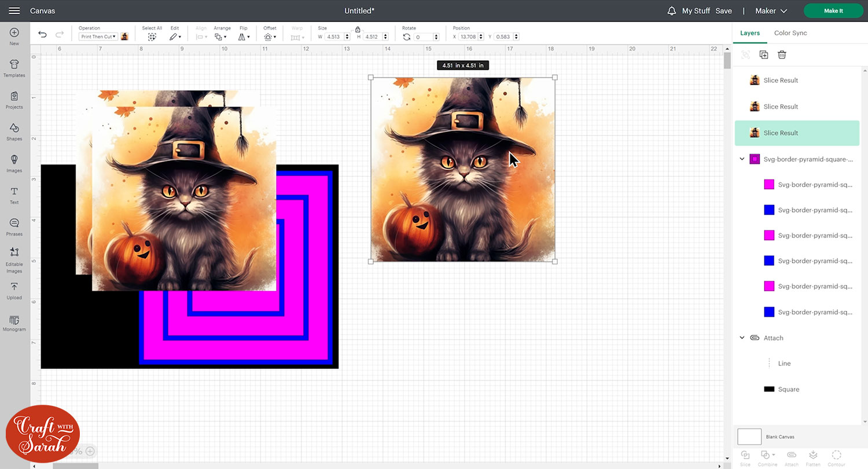Switch to the Color Sync tab
868x469 pixels.
pyautogui.click(x=790, y=33)
